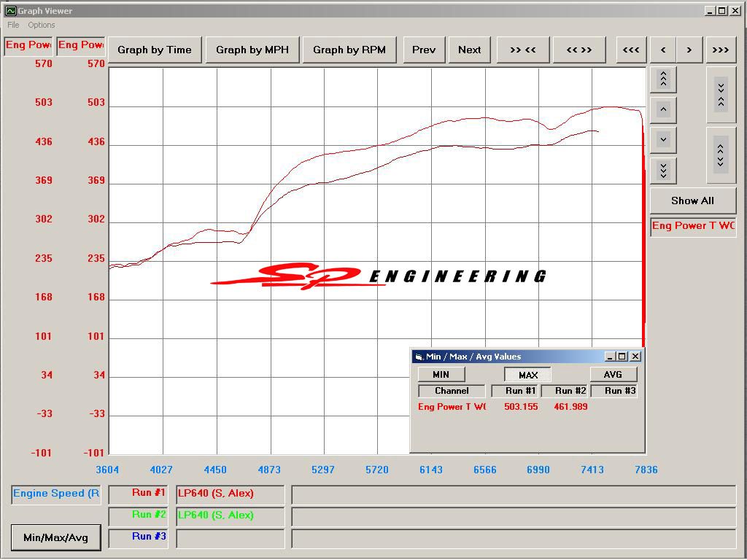Click Run #2 column header in values window
Viewport: 747px width, 560px height.
pyautogui.click(x=564, y=391)
